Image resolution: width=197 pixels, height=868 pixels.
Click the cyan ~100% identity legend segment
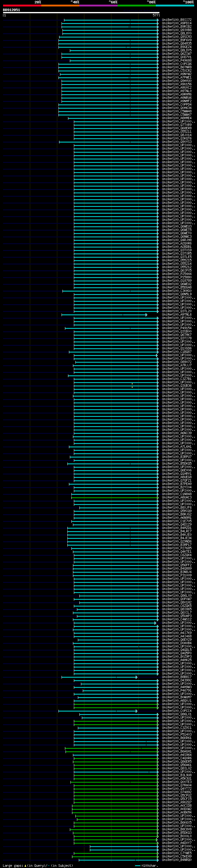coord(175,6)
